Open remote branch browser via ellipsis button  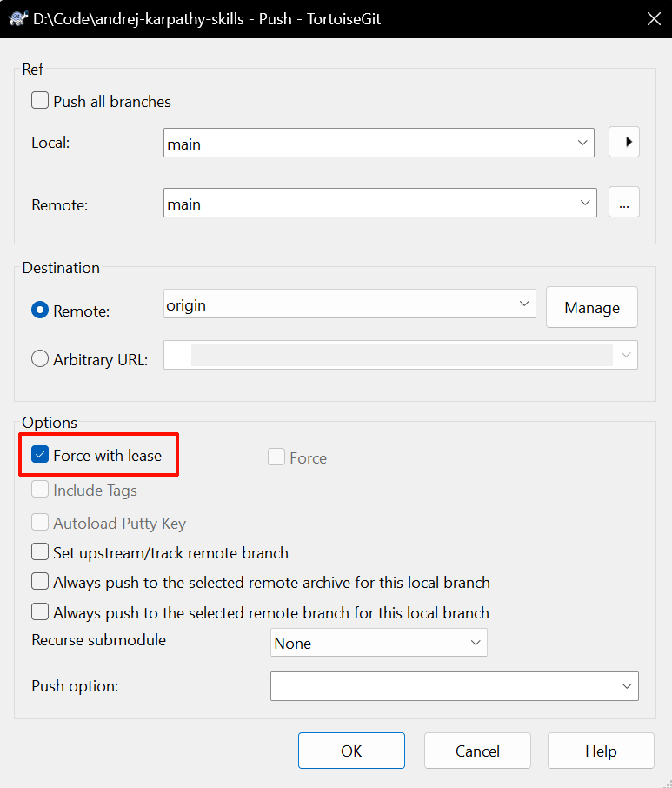coord(624,203)
